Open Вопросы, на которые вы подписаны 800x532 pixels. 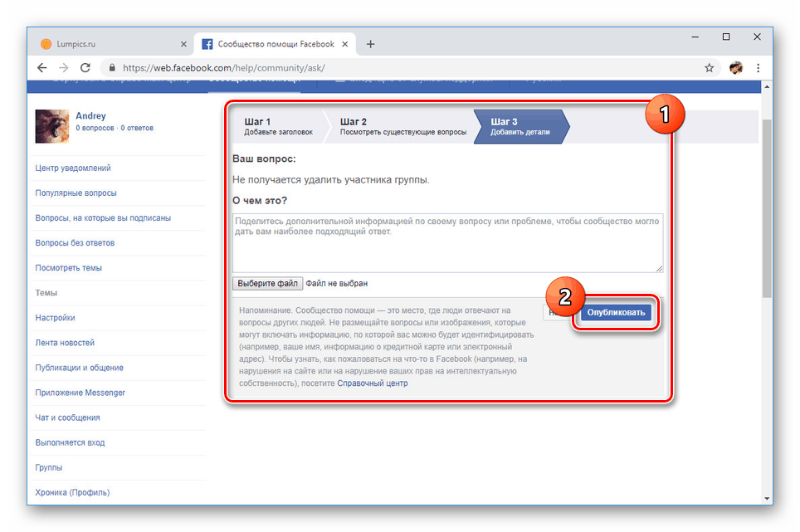[x=103, y=217]
